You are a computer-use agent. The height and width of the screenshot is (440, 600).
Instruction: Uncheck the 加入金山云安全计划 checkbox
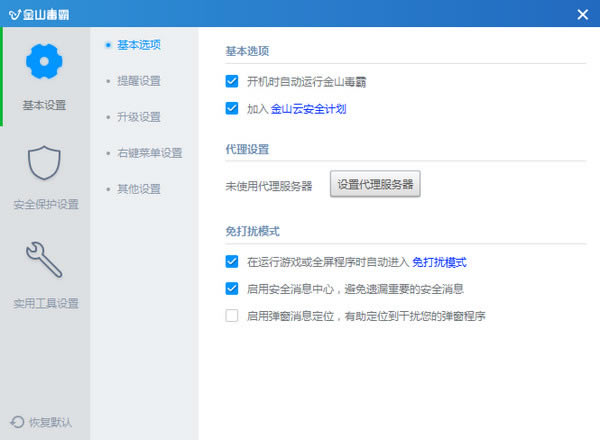[x=232, y=108]
